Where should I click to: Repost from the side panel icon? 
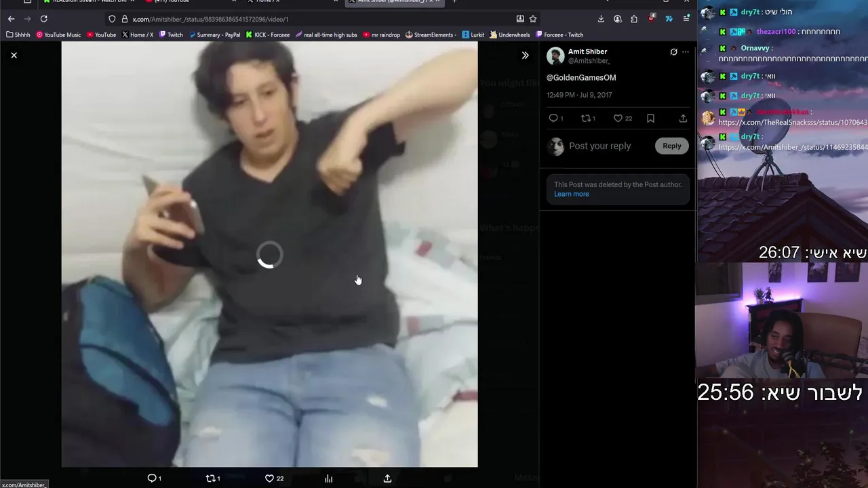[x=586, y=119]
